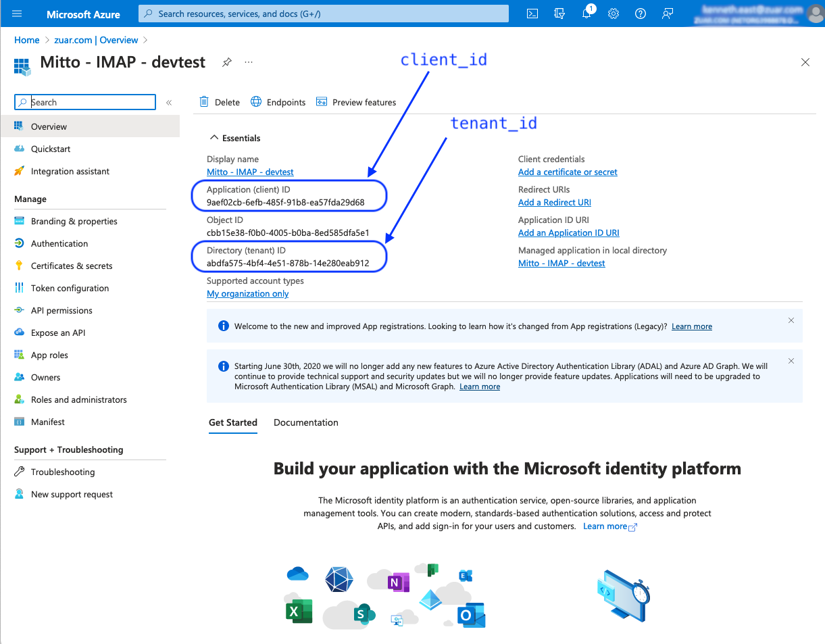The width and height of the screenshot is (825, 644).
Task: Click the Microsoft Azure portal title
Action: (83, 14)
